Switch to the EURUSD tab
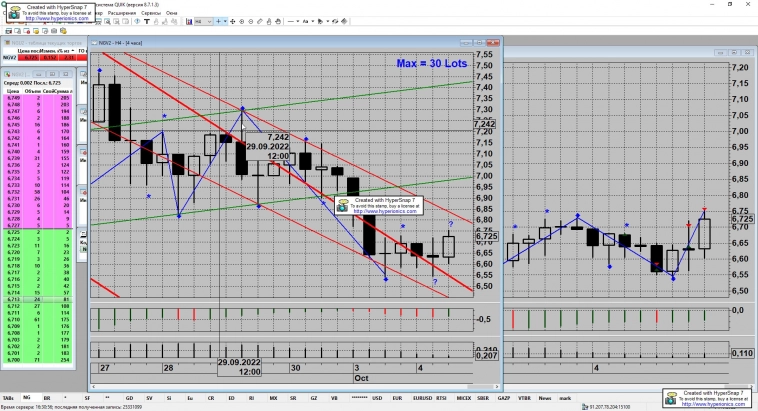 tap(422, 397)
